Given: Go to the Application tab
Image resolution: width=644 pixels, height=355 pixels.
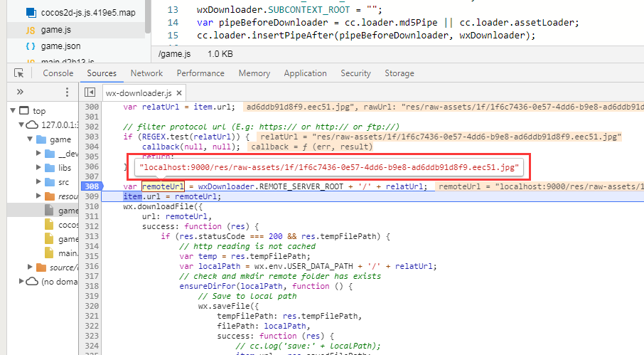Looking at the screenshot, I should pyautogui.click(x=305, y=73).
